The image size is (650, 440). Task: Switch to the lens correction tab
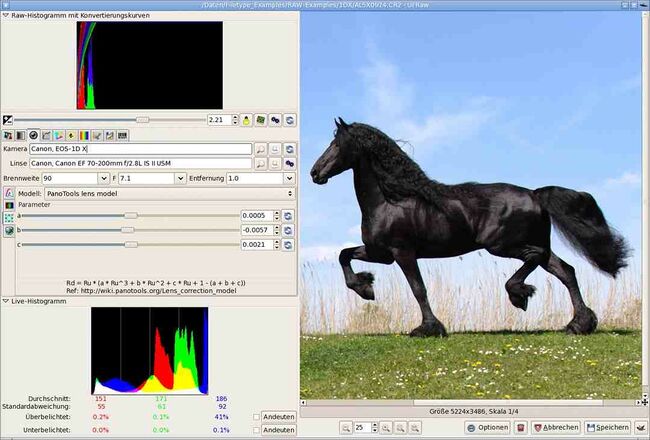(33, 134)
